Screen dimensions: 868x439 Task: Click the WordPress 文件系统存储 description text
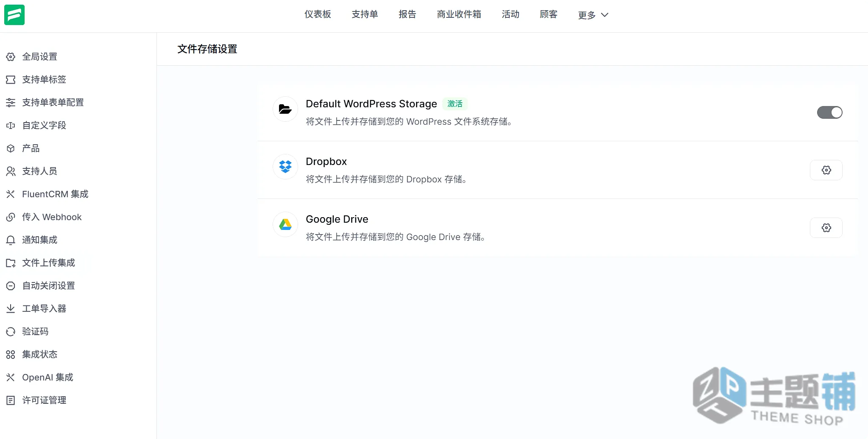click(409, 122)
